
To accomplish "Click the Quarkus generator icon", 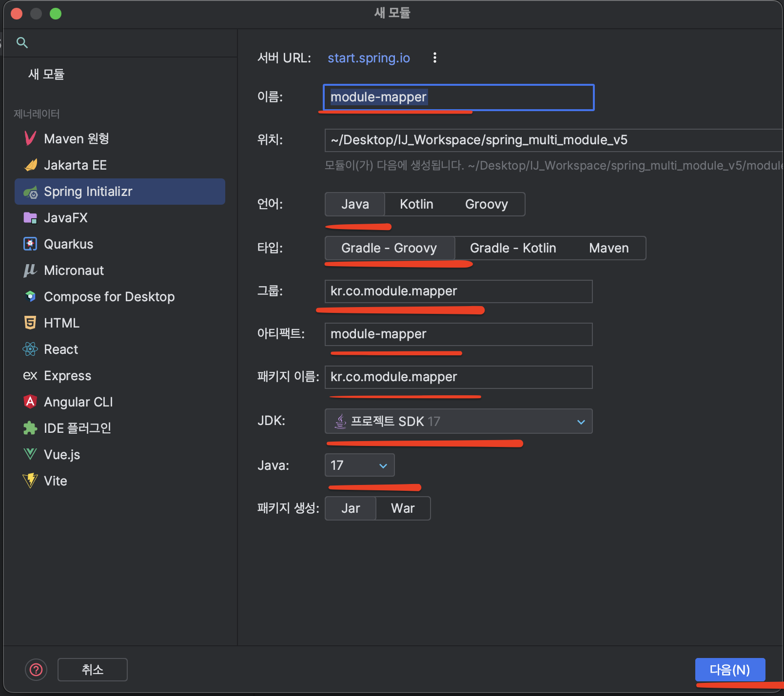I will (x=30, y=244).
